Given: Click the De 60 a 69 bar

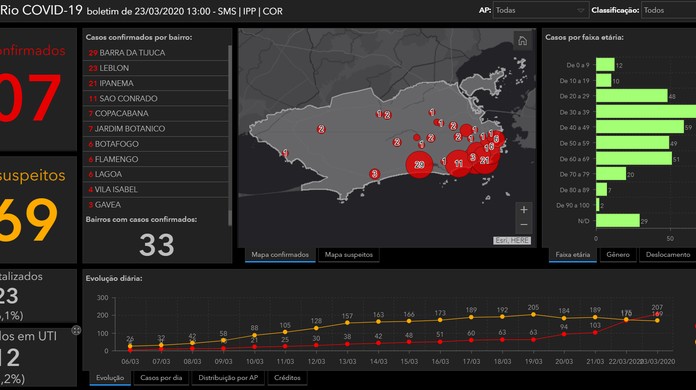Looking at the screenshot, I should 634,158.
